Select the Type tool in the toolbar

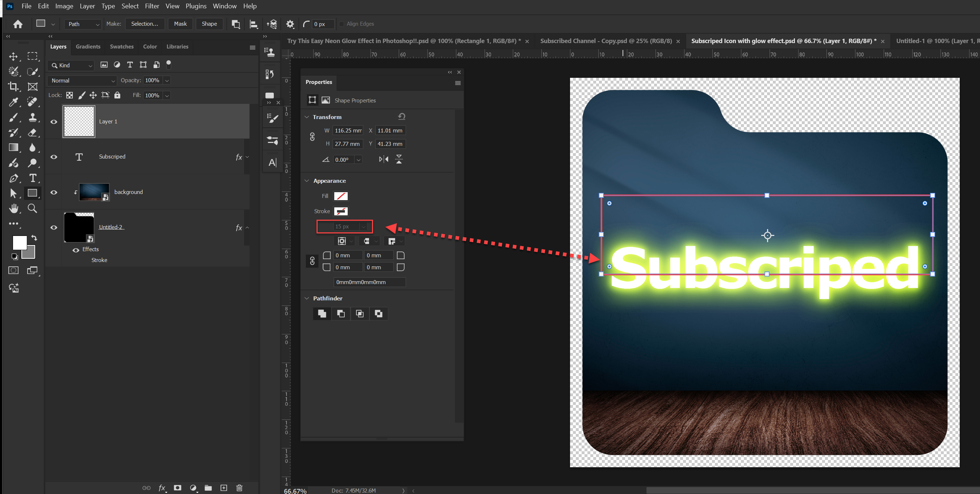coord(33,178)
